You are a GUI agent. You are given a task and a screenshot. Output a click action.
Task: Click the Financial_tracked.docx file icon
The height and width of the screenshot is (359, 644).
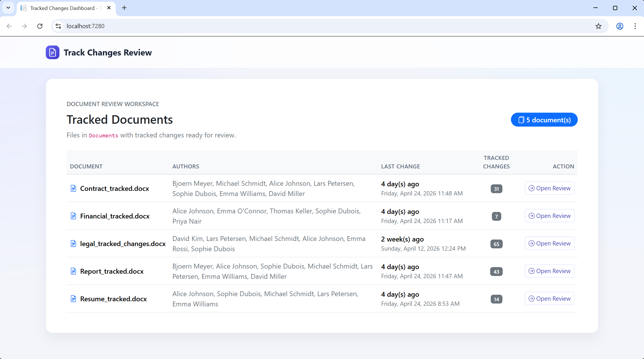pos(73,216)
